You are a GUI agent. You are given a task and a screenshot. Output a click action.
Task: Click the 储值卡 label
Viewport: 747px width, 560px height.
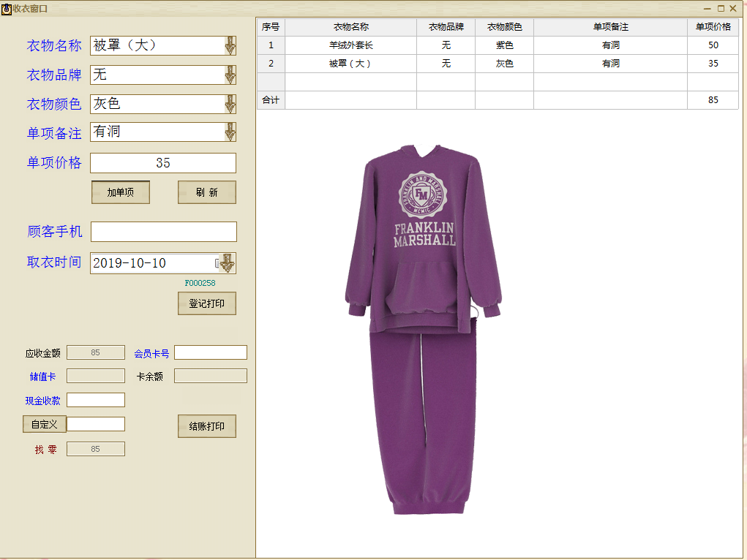43,377
